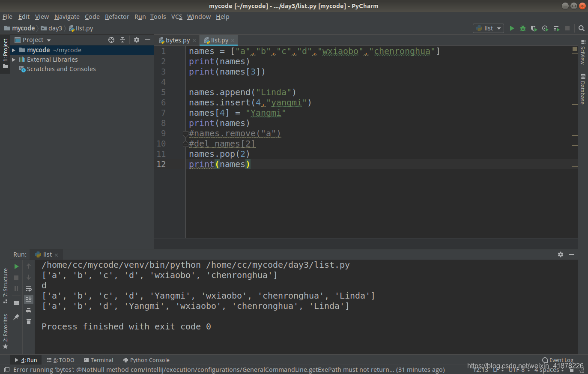Hide the Project tool window
The width and height of the screenshot is (588, 374).
click(148, 40)
